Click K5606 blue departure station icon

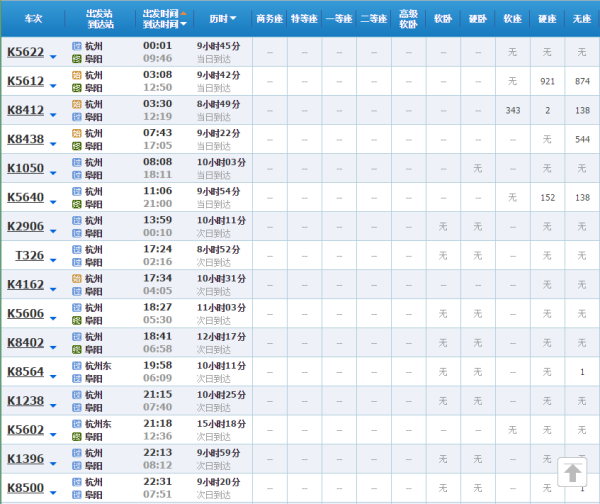77,308
